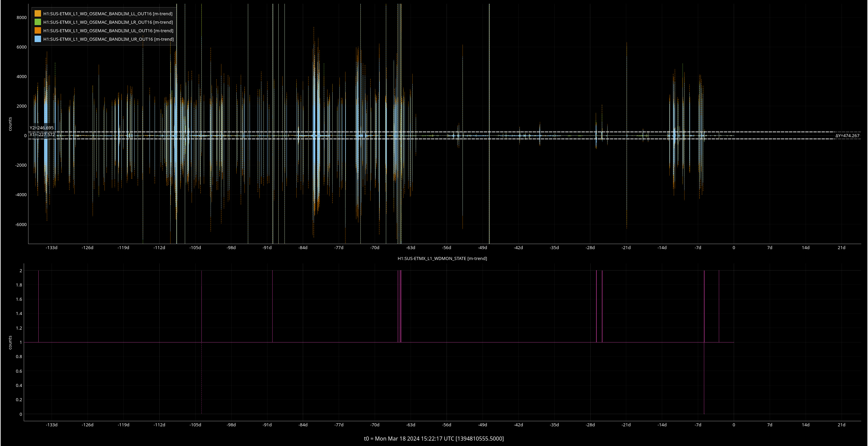Click the upper plot's counts axis label
The height and width of the screenshot is (446, 868).
[10, 124]
